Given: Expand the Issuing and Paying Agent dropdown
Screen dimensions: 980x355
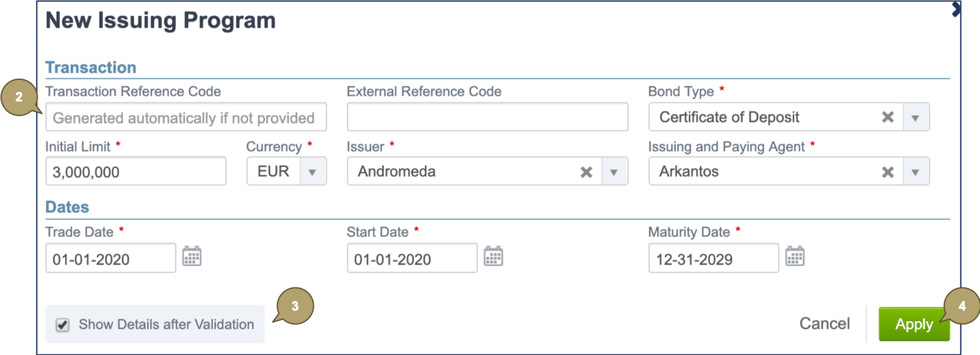Looking at the screenshot, I should point(915,172).
